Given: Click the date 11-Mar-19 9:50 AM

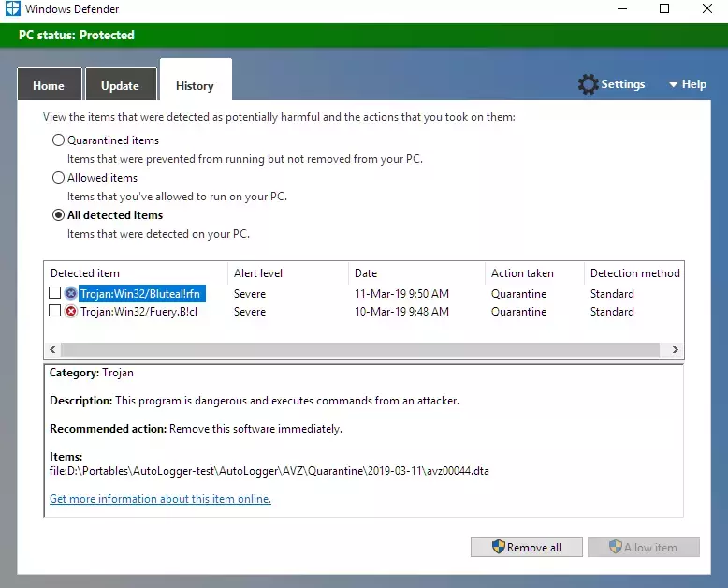Looking at the screenshot, I should [401, 294].
